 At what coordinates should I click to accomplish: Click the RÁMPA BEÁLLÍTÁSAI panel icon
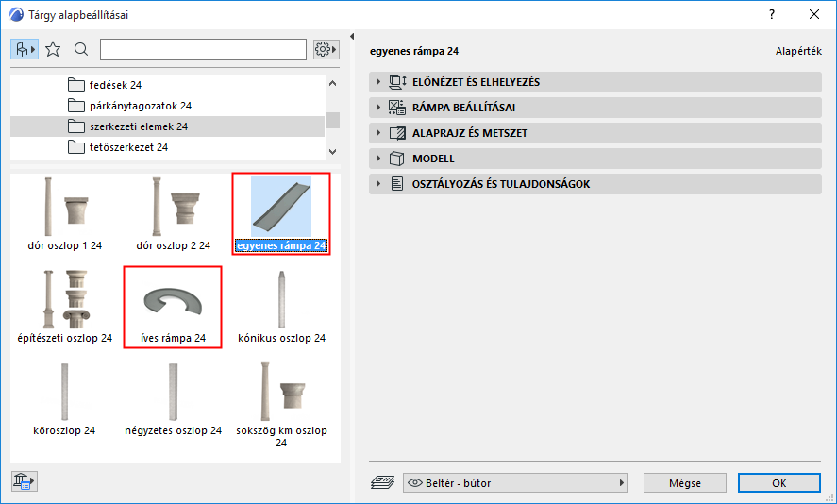pos(397,108)
